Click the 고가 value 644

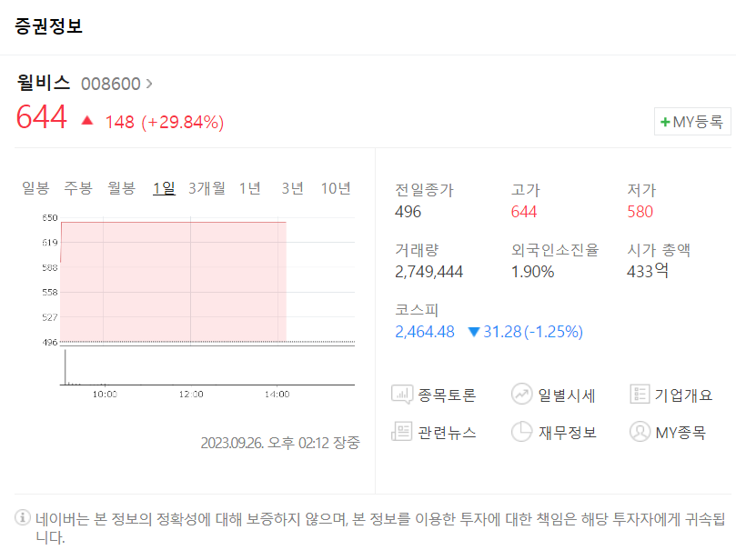pyautogui.click(x=524, y=212)
